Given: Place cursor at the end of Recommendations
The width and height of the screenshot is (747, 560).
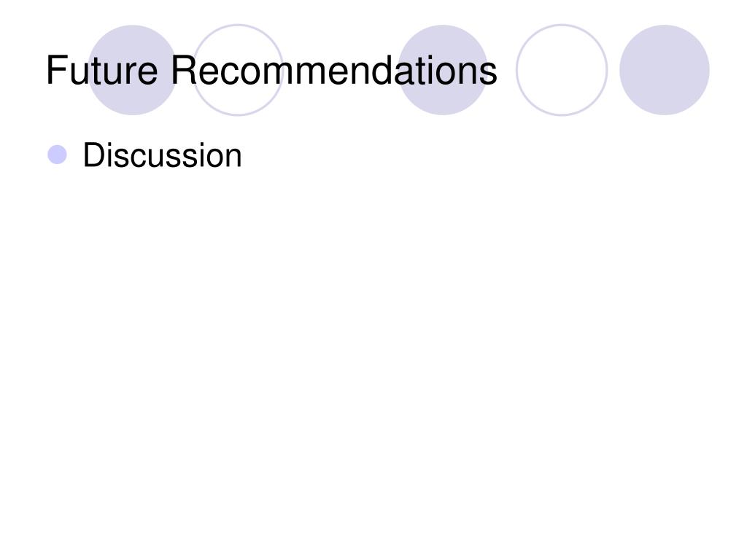Looking at the screenshot, I should [498, 71].
